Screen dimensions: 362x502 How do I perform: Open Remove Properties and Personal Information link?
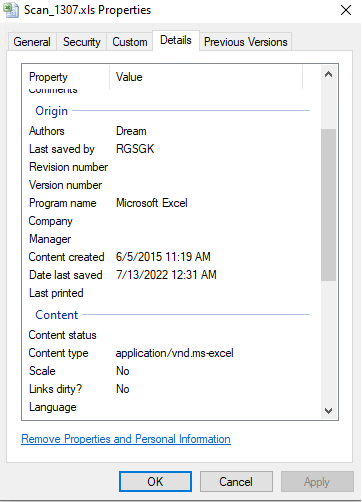click(x=126, y=439)
